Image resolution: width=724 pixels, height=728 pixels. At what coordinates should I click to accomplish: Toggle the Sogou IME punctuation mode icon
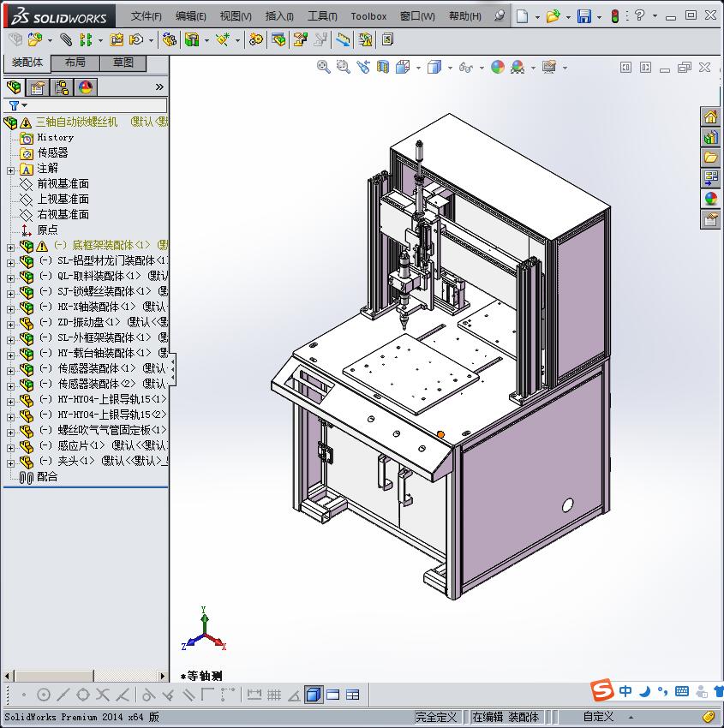662,692
